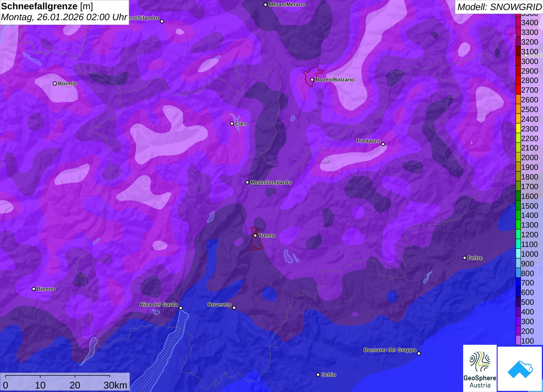Viewport: 543px width, 392px height.
Task: Click the 30km scale bar label
Action: [x=115, y=385]
